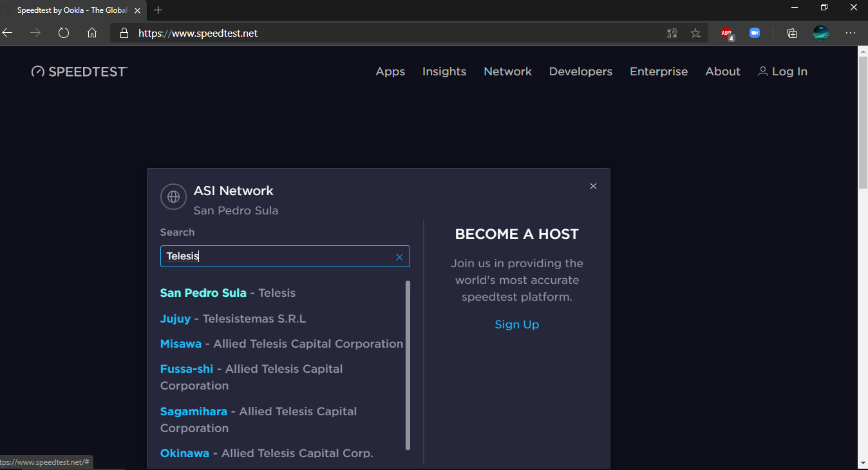Open the Network menu
This screenshot has height=470, width=868.
(508, 71)
